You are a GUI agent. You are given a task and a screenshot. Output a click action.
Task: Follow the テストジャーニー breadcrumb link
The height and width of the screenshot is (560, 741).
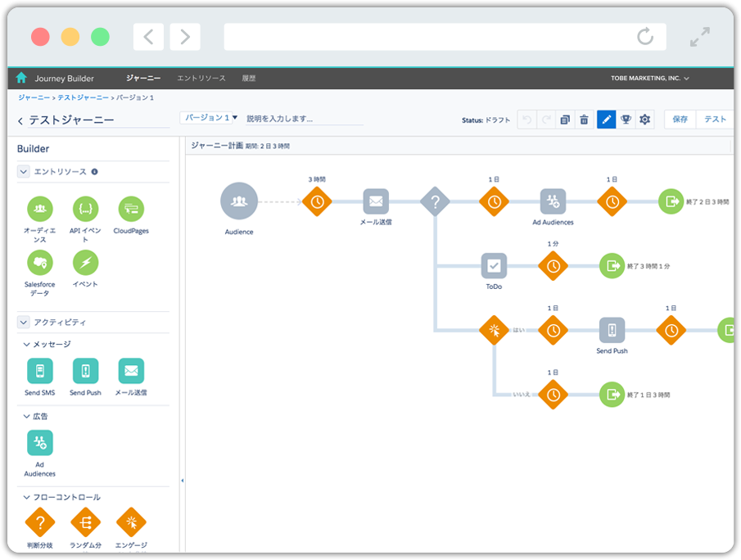pyautogui.click(x=84, y=97)
